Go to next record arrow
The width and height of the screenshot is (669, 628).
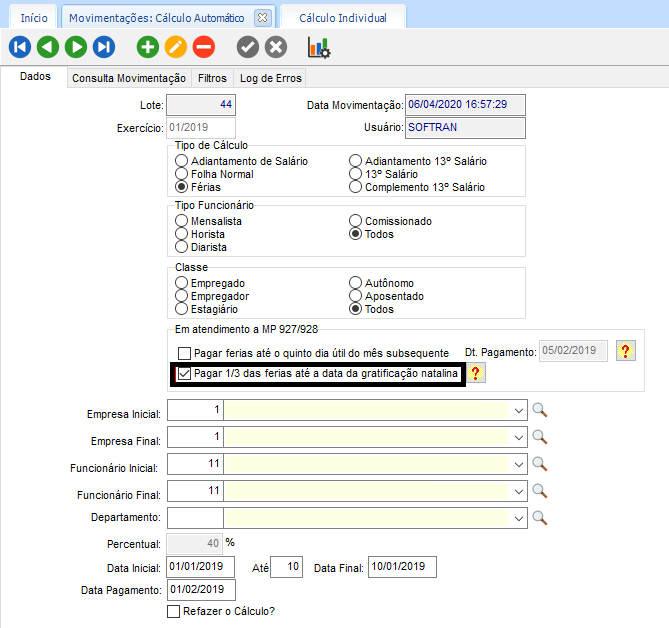pos(76,47)
